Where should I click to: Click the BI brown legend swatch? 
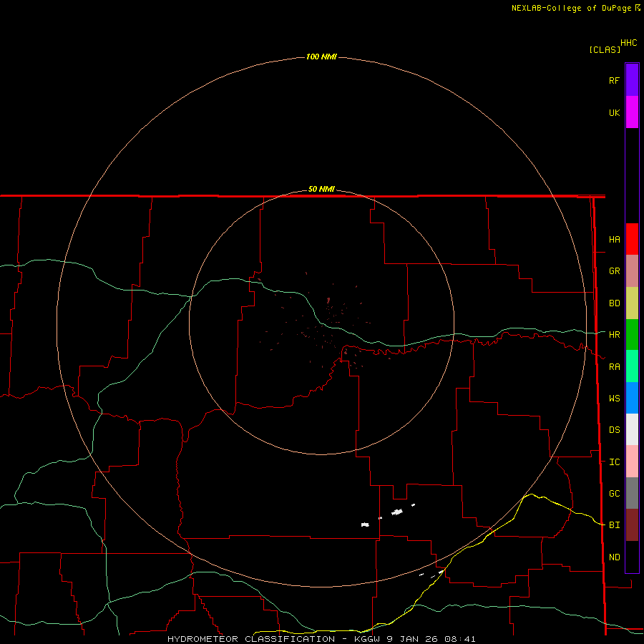tap(632, 525)
